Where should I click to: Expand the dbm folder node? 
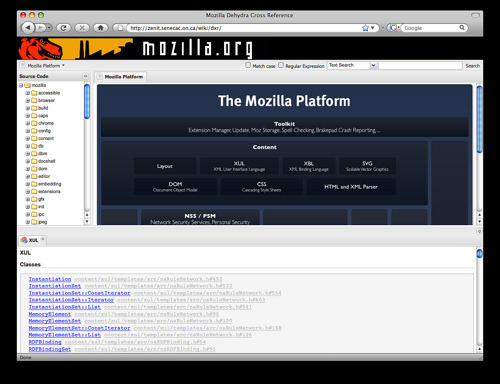(28, 154)
